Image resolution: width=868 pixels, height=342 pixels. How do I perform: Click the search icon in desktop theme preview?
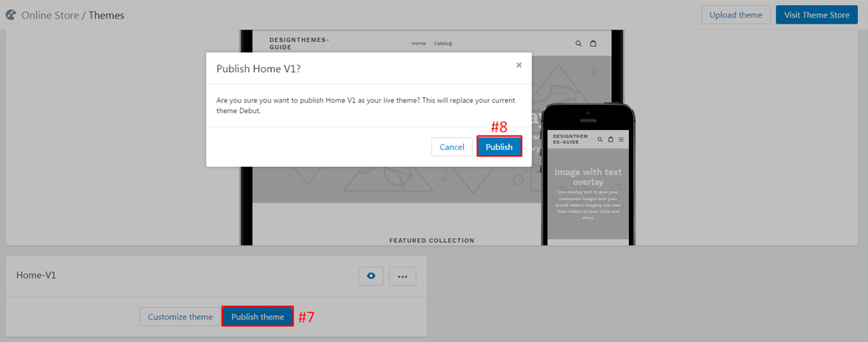tap(579, 44)
